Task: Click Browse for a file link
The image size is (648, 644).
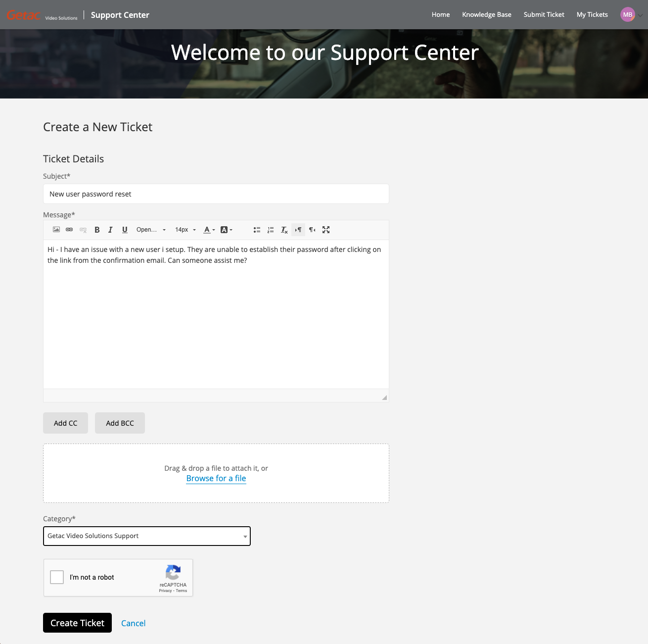Action: point(216,478)
